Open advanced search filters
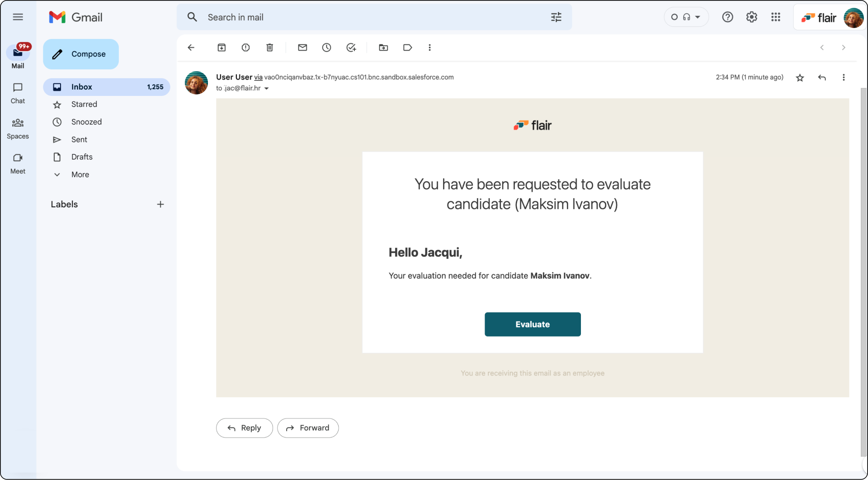The height and width of the screenshot is (480, 868). coord(556,17)
